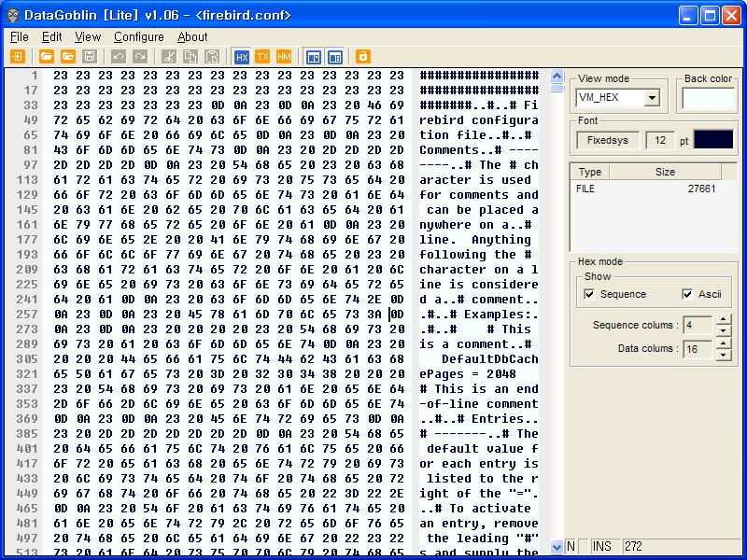Screen dimensions: 747x560
Task: Click the Cut icon on the toolbar
Action: point(169,57)
